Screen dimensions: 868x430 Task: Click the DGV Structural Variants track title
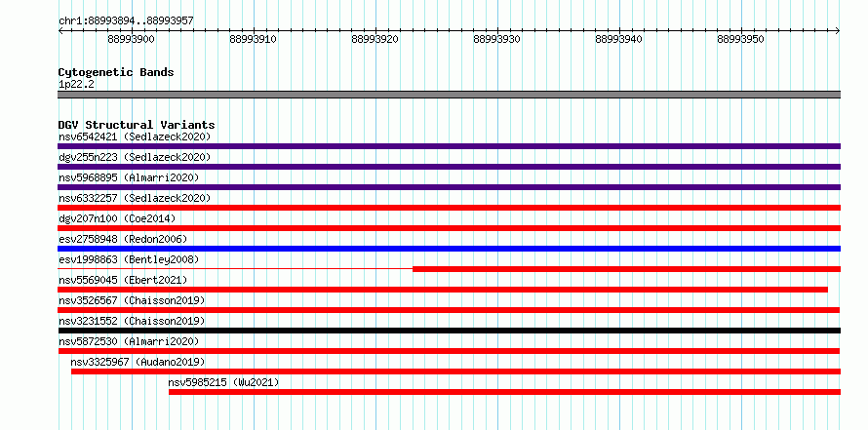137,125
